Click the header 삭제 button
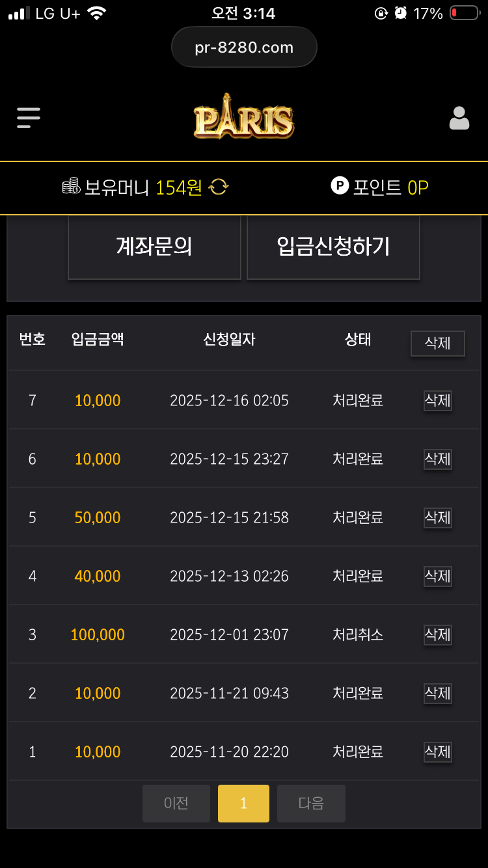Screen dimensions: 488x868 click(437, 343)
